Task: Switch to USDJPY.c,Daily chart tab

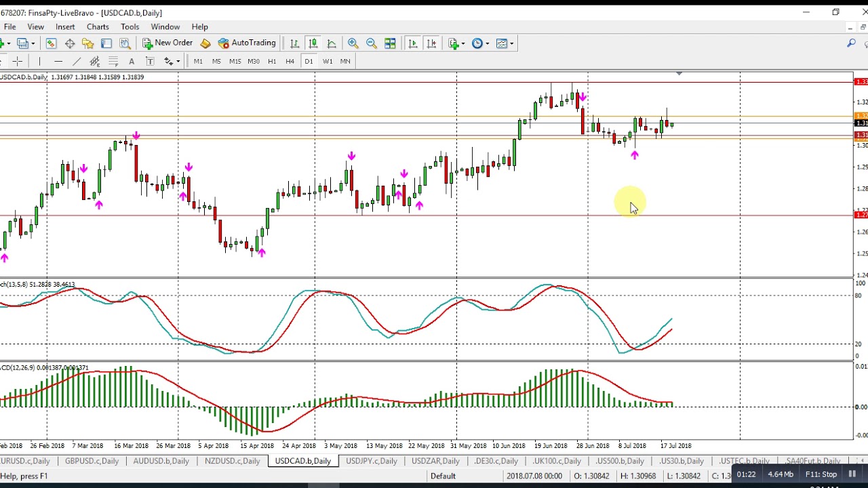Action: click(x=371, y=461)
